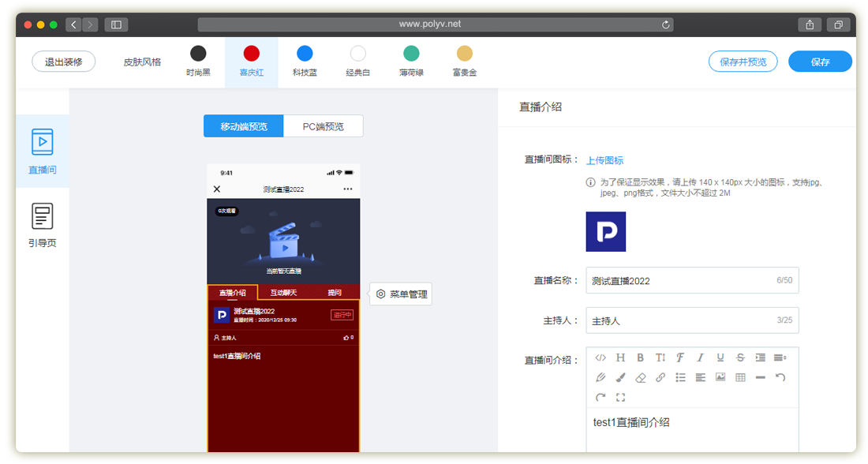Viewport: 868px width, 464px height.
Task: Apply italic formatting in the editor
Action: (x=699, y=357)
